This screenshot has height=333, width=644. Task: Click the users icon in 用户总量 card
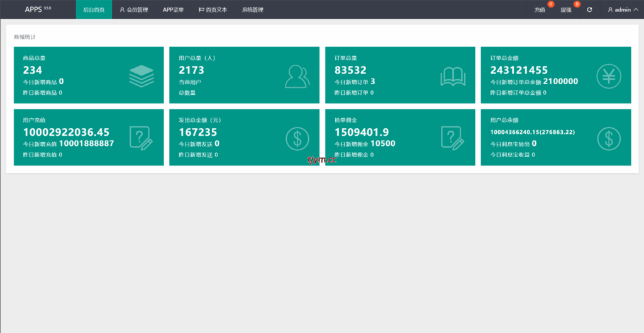(x=297, y=76)
